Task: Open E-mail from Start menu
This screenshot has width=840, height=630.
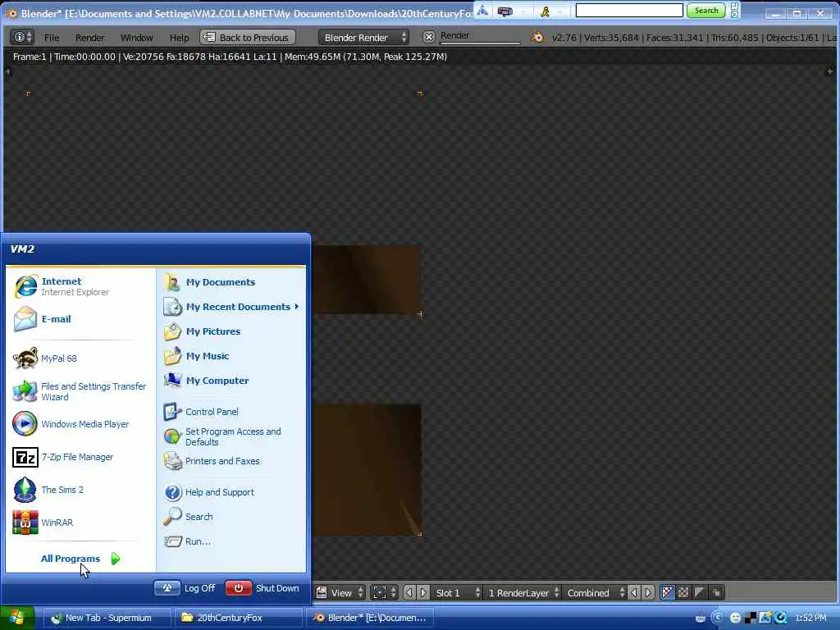Action: coord(80,319)
